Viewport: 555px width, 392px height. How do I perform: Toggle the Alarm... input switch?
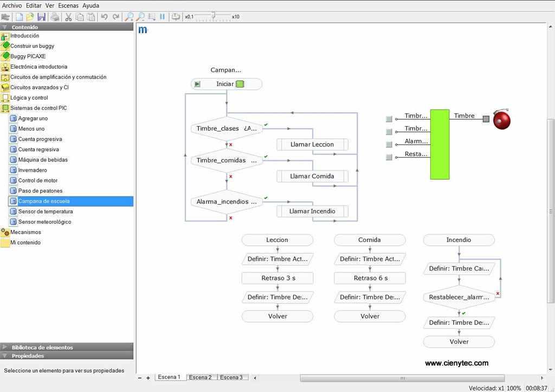tap(389, 145)
